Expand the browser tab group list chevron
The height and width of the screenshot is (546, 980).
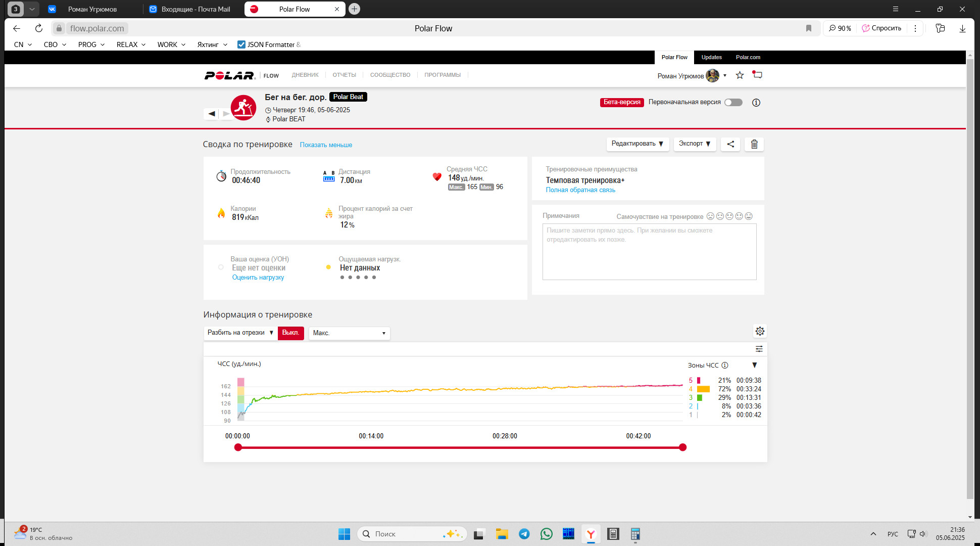[x=32, y=9]
